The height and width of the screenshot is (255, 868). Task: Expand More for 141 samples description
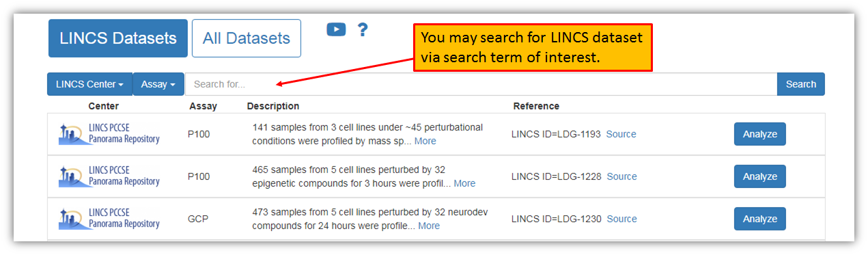[x=425, y=141]
